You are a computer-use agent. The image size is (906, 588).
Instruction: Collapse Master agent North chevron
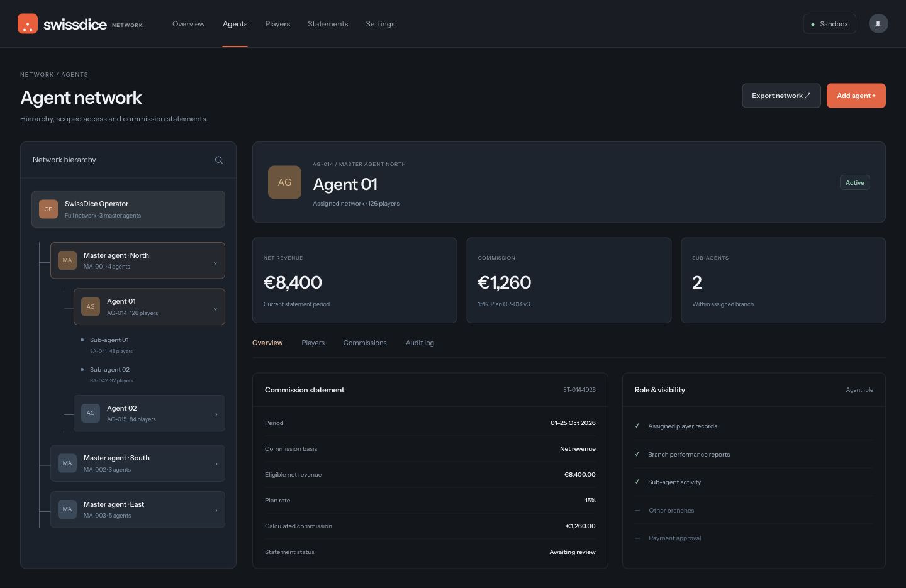[x=215, y=263]
